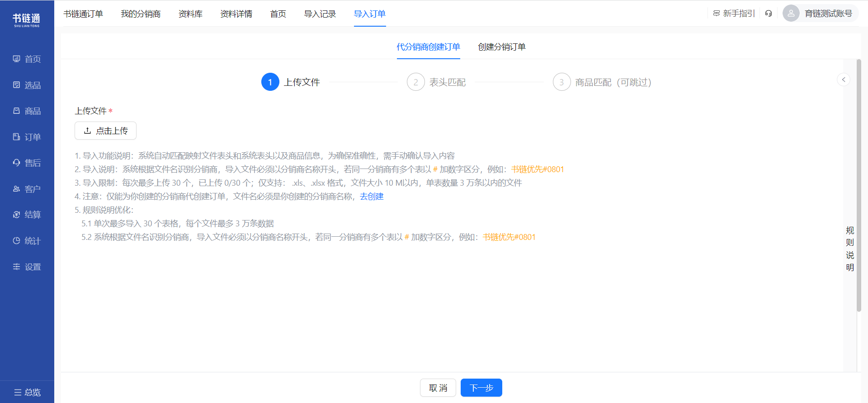This screenshot has width=868, height=403.
Task: Click the line 5.1 单次最多导入 30 个表格
Action: [178, 224]
